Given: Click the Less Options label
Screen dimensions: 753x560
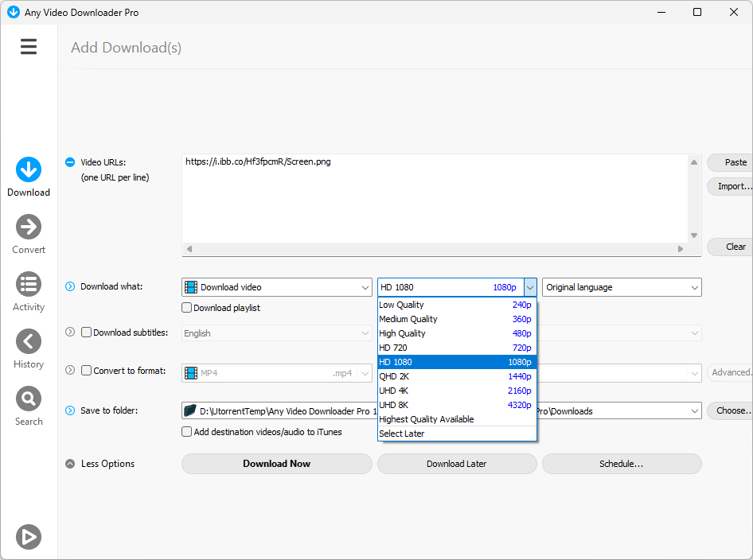Looking at the screenshot, I should pyautogui.click(x=107, y=464).
